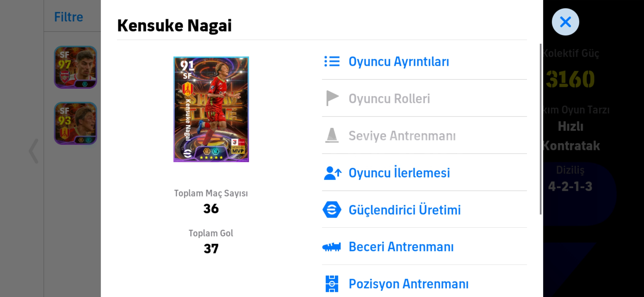Collapse the side list with left chevron
The height and width of the screenshot is (297, 644).
(x=34, y=151)
